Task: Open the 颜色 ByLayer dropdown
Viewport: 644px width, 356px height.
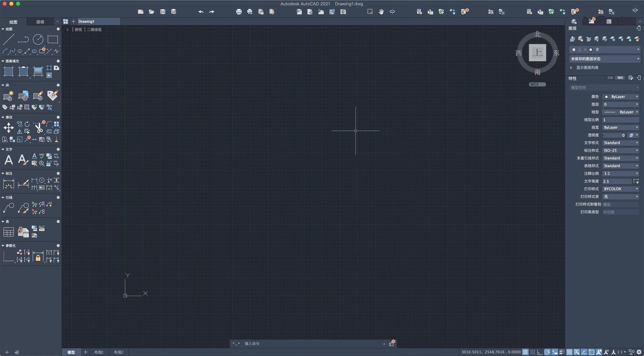Action: click(x=620, y=96)
